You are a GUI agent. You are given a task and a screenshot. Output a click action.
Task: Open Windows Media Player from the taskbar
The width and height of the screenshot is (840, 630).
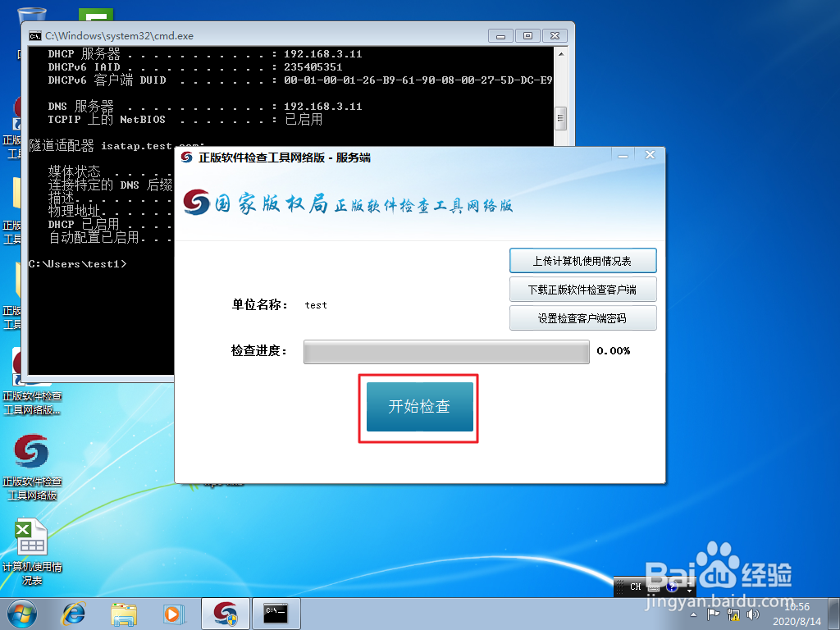174,614
